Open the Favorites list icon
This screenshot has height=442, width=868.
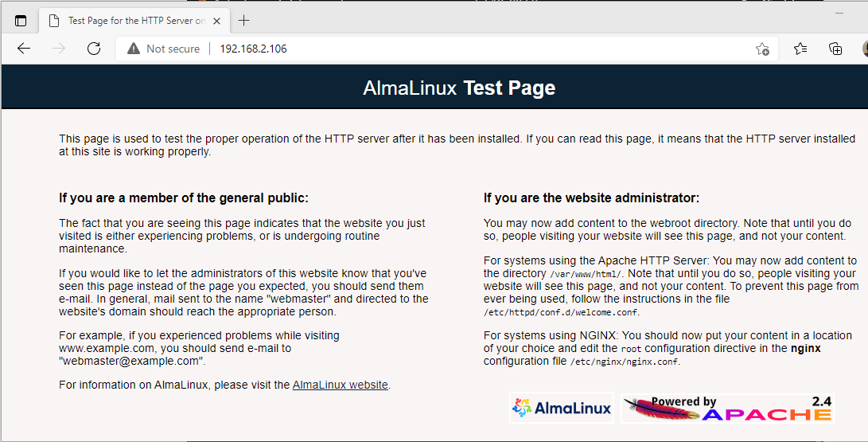[x=800, y=49]
